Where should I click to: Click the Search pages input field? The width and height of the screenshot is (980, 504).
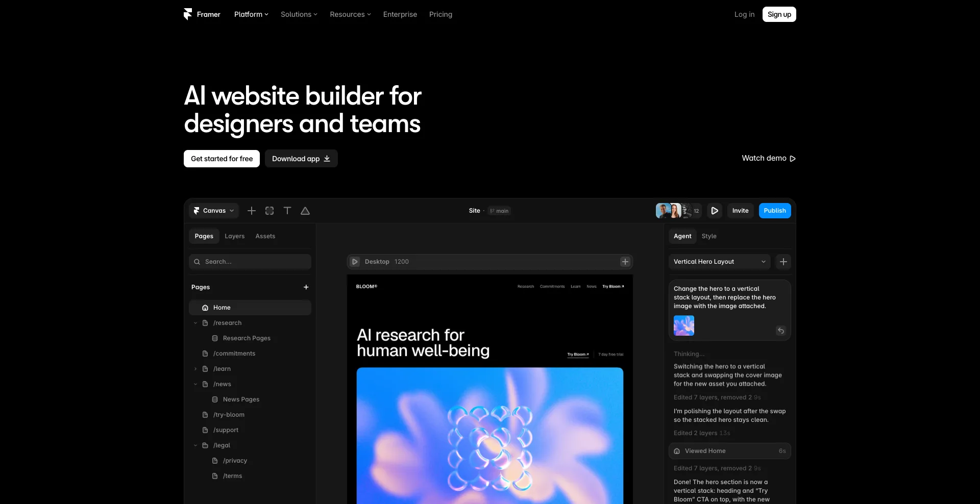(x=250, y=262)
